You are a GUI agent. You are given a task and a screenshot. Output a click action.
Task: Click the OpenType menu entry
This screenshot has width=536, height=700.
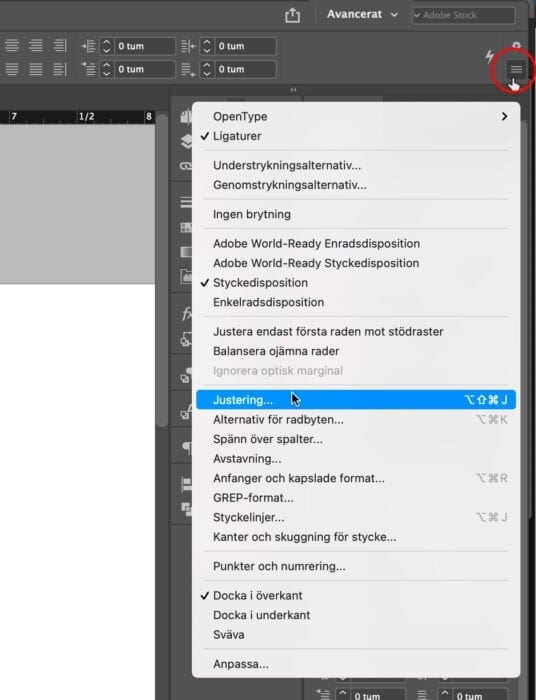coord(356,117)
